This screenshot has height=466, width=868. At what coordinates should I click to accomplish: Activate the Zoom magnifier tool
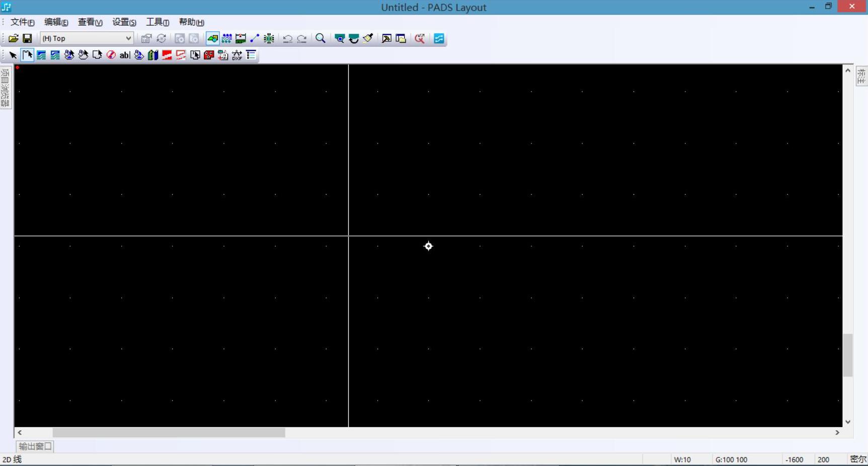click(x=321, y=38)
